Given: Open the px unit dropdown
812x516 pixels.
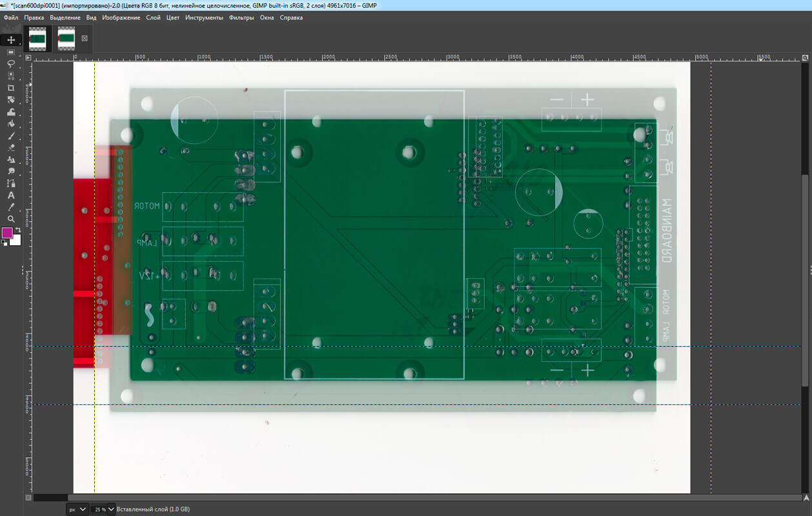Looking at the screenshot, I should click(77, 509).
